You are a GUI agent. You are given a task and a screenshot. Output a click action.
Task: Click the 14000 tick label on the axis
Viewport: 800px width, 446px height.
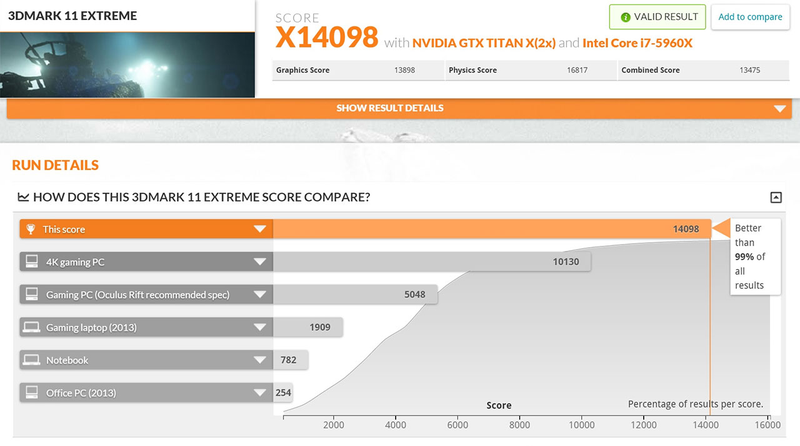pyautogui.click(x=706, y=425)
